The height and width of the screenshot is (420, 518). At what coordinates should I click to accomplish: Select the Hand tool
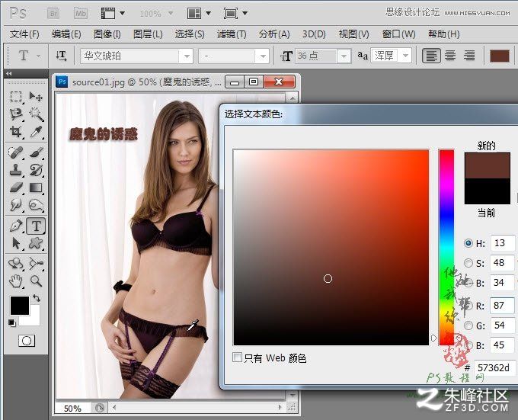pyautogui.click(x=16, y=281)
